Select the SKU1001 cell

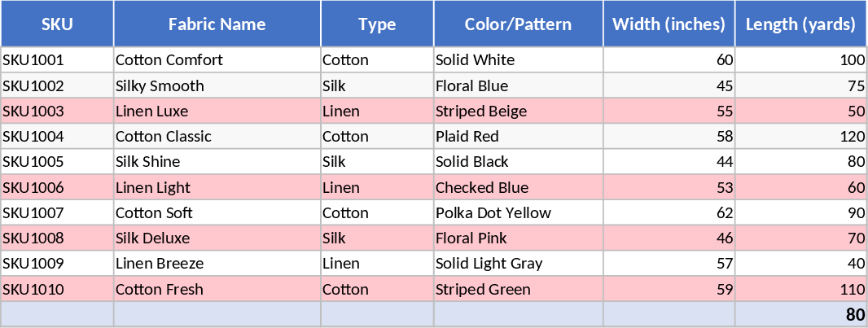[x=57, y=60]
